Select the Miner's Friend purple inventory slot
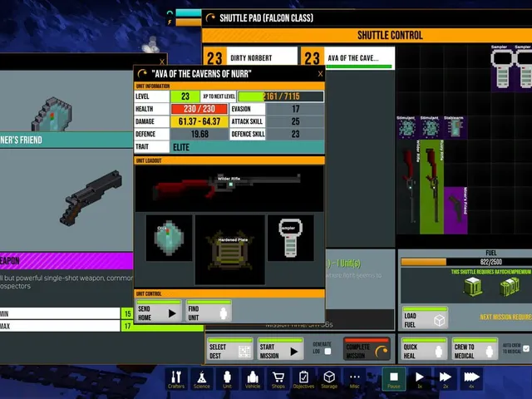The image size is (532, 399). (456, 210)
